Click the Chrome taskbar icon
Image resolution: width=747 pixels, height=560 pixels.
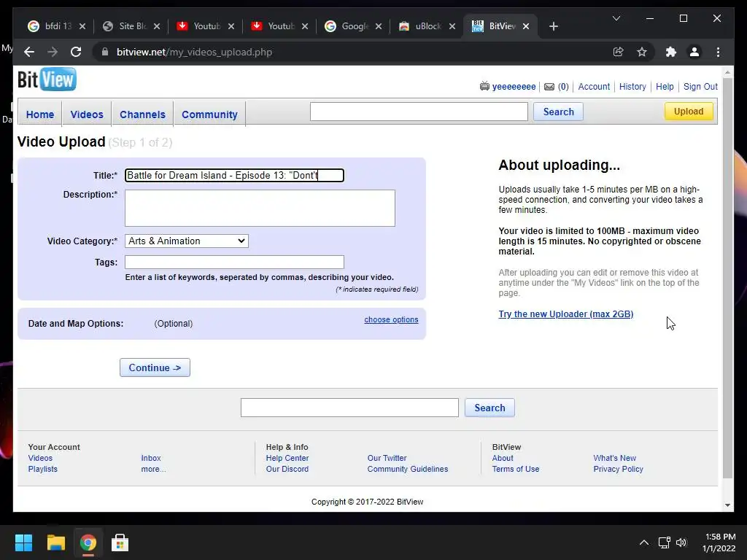pyautogui.click(x=88, y=542)
